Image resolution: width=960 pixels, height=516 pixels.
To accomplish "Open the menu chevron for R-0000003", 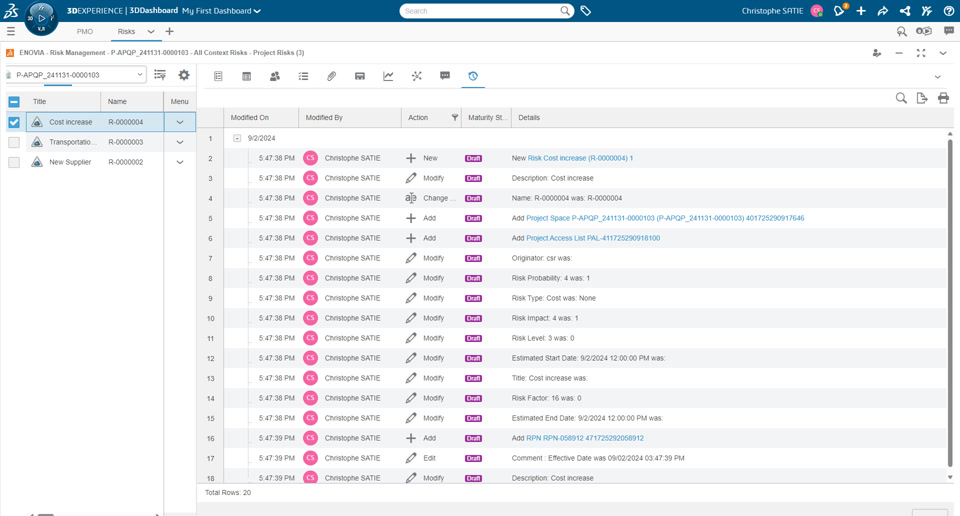I will pyautogui.click(x=180, y=143).
